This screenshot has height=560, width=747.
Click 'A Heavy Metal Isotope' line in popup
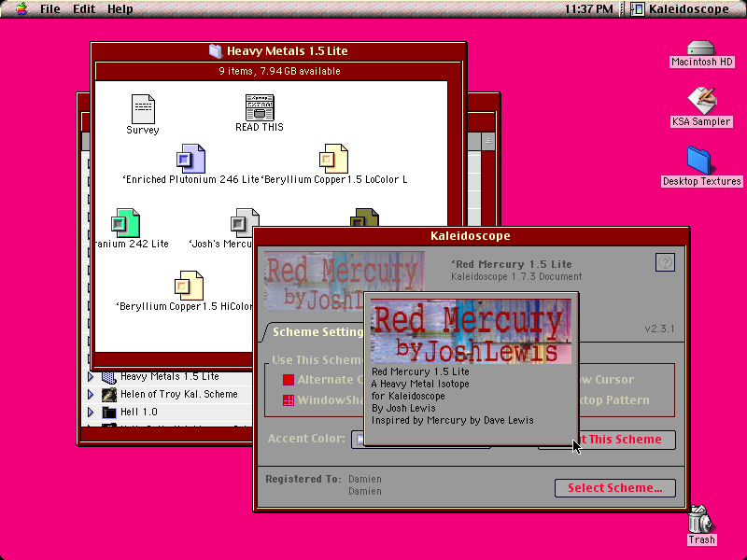click(x=420, y=384)
